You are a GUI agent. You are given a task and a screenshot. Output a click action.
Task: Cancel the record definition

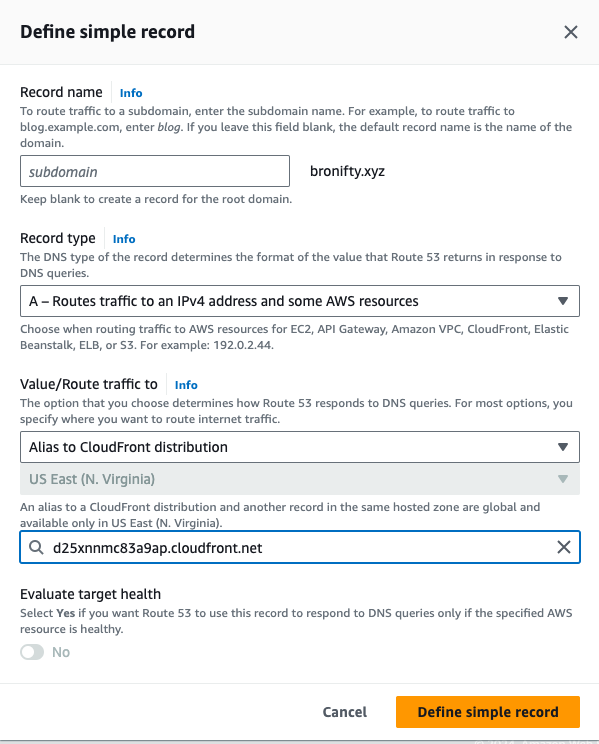coord(345,712)
